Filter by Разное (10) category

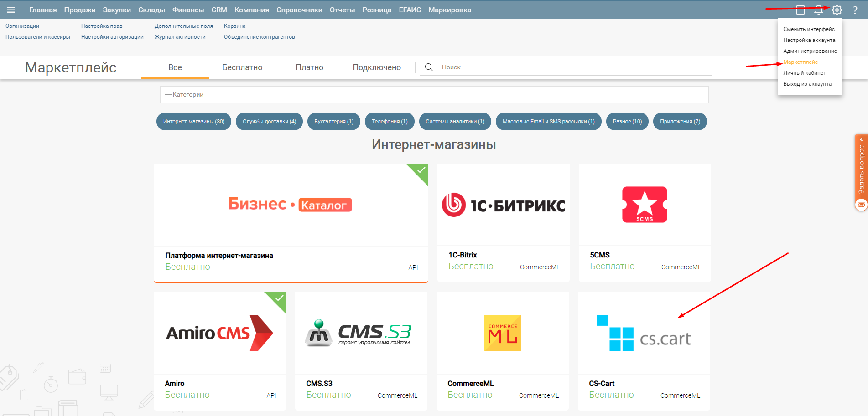pos(627,122)
